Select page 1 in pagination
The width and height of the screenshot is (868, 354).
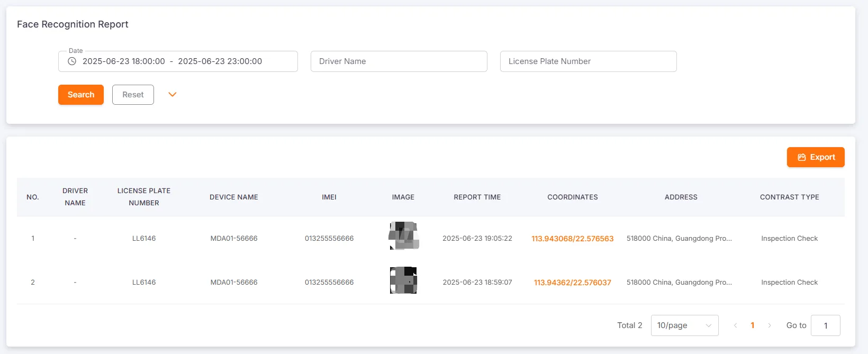pyautogui.click(x=752, y=325)
